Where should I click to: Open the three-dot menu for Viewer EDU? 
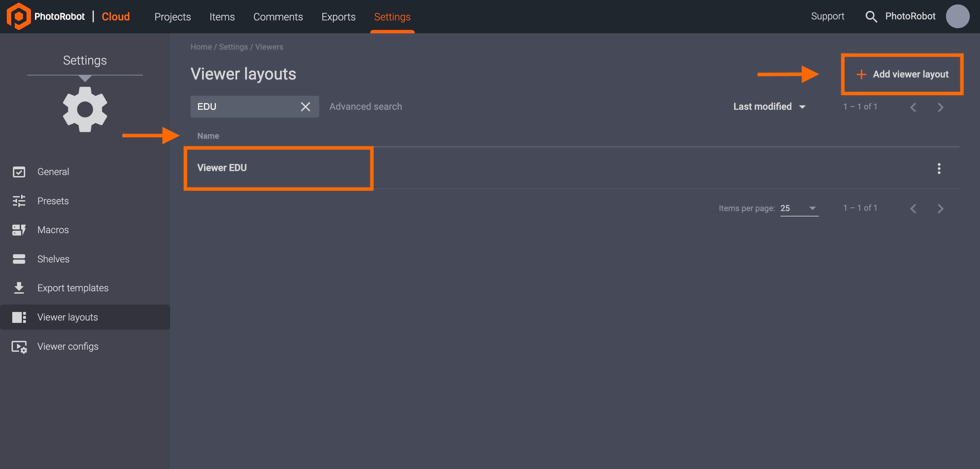point(939,168)
